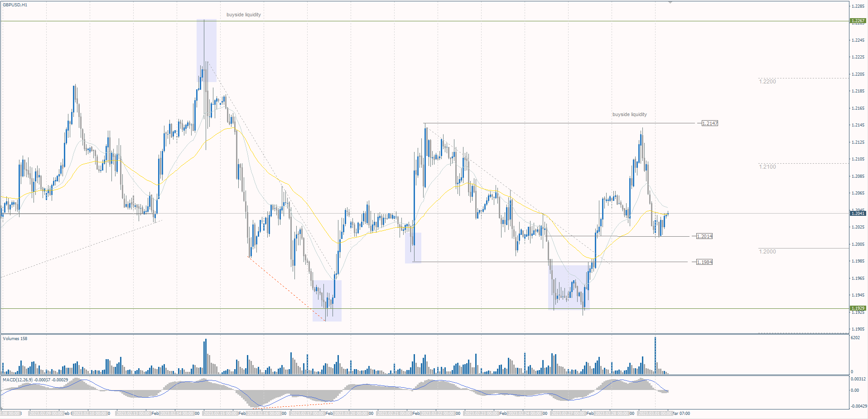
Task: Click the 0.00312 MACD scale value
Action: click(858, 379)
